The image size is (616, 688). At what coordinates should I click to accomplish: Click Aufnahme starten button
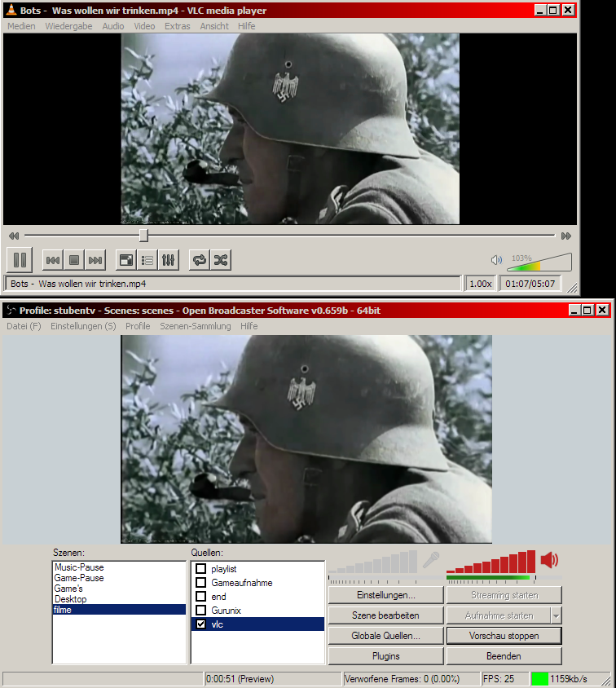pos(499,615)
